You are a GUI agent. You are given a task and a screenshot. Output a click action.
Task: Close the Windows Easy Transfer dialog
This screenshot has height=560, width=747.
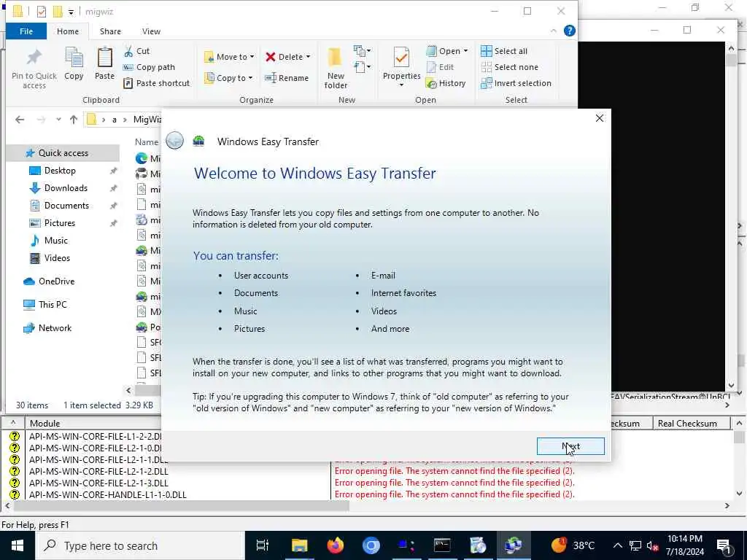[600, 118]
